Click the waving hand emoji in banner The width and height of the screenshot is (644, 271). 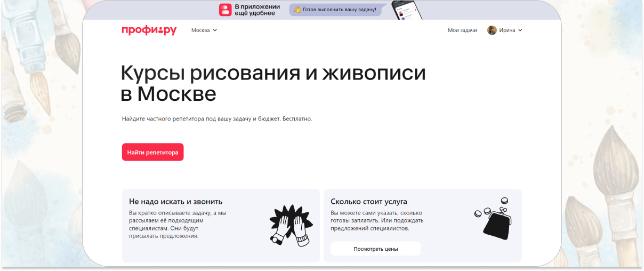297,10
